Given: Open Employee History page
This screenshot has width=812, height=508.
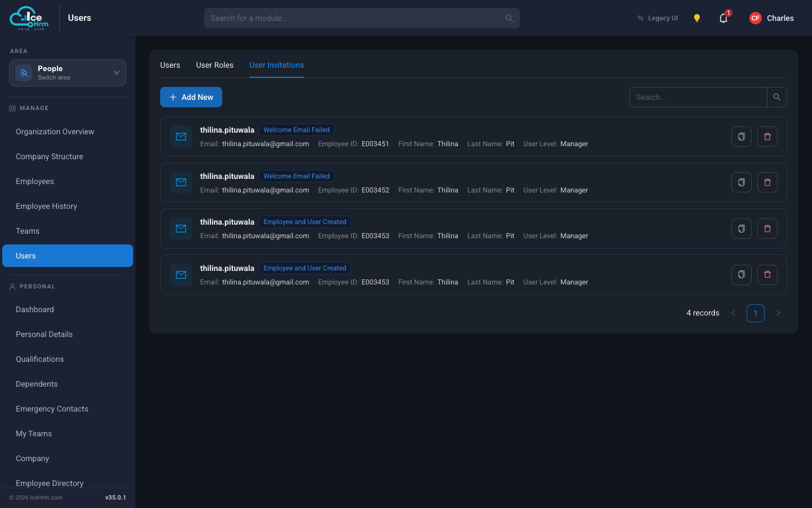Looking at the screenshot, I should [68, 206].
